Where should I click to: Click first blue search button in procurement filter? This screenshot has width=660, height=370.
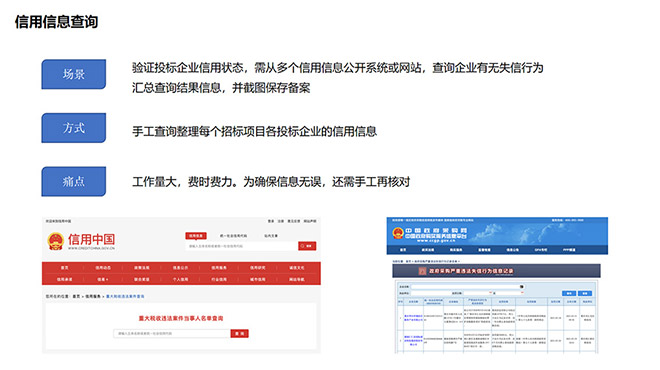point(569,293)
